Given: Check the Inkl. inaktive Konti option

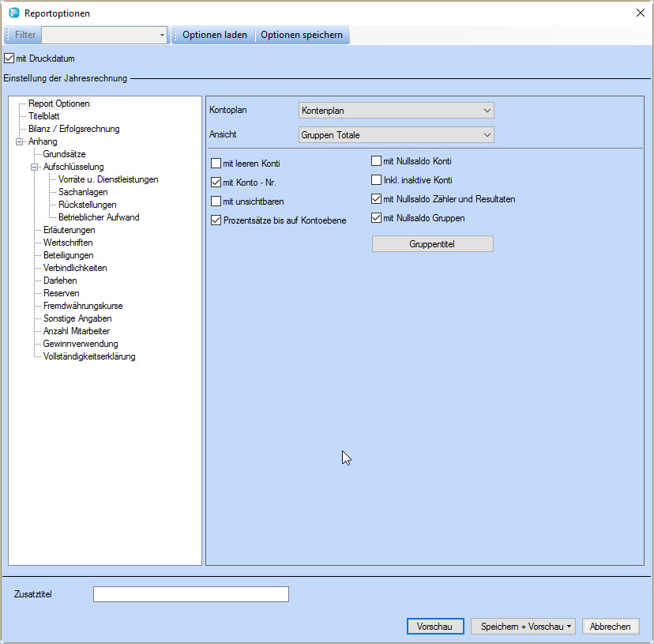Looking at the screenshot, I should 377,180.
